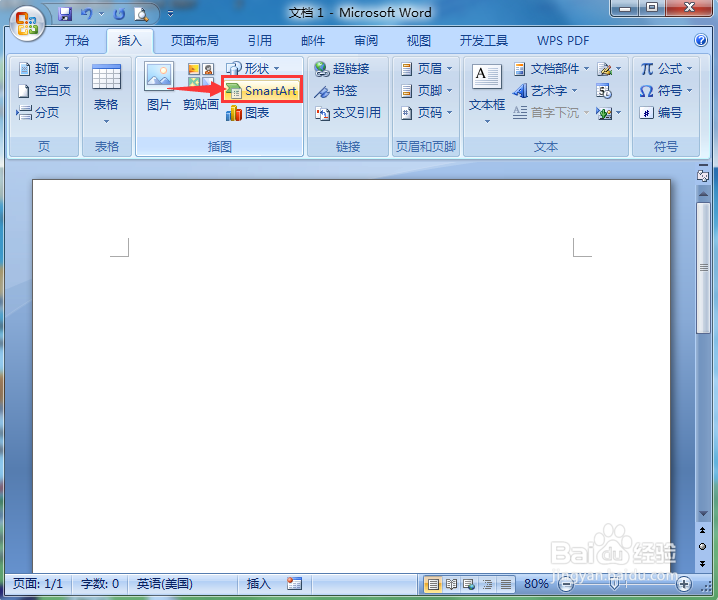Open print preview from quick access
This screenshot has height=600, width=718.
[x=141, y=14]
